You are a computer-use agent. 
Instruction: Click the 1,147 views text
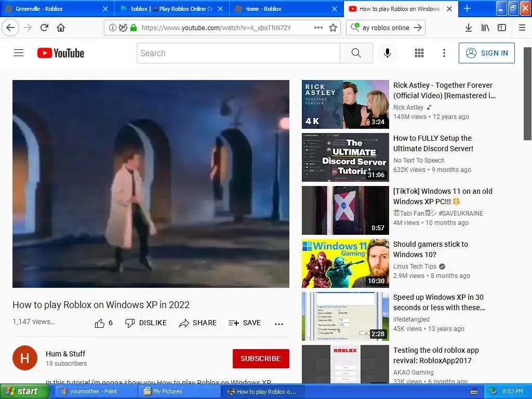pyautogui.click(x=34, y=322)
